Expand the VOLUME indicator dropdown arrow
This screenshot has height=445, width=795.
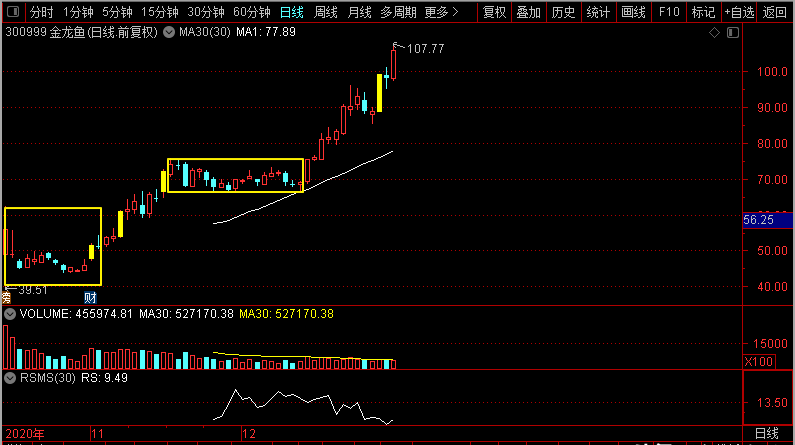(x=9, y=314)
